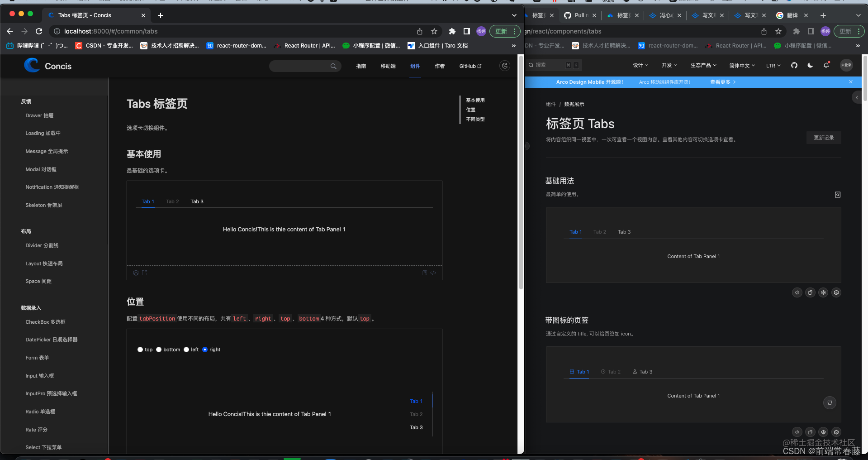The width and height of the screenshot is (868, 460).
Task: Copy code of the Concis 基本使用 example
Action: (424, 273)
